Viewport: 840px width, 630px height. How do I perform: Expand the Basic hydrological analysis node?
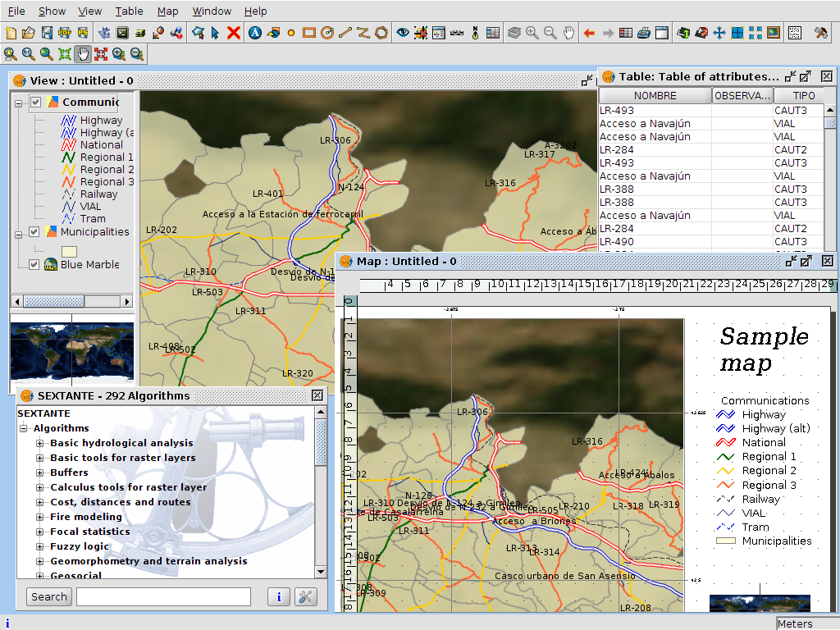(39, 443)
